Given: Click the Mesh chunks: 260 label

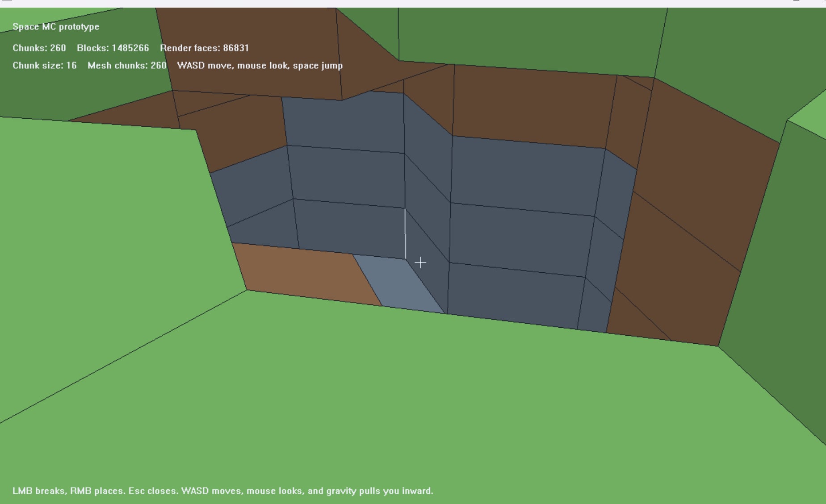Looking at the screenshot, I should pyautogui.click(x=126, y=65).
